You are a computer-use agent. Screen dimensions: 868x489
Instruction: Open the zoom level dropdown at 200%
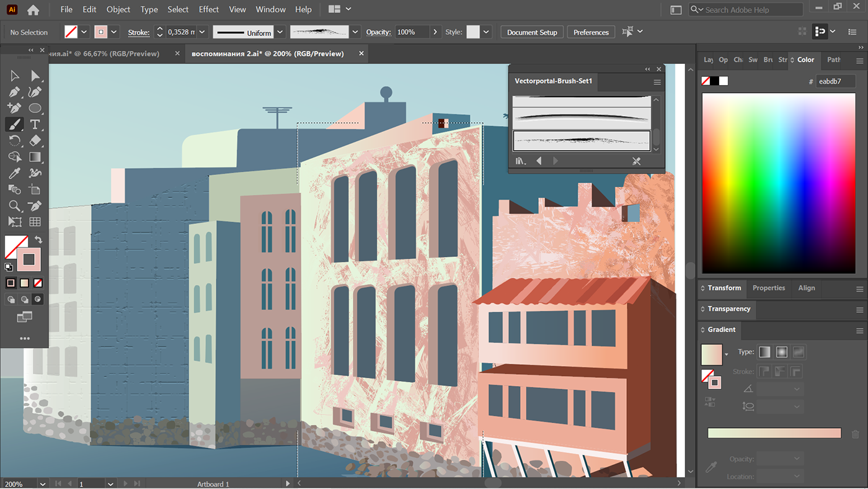click(x=42, y=484)
